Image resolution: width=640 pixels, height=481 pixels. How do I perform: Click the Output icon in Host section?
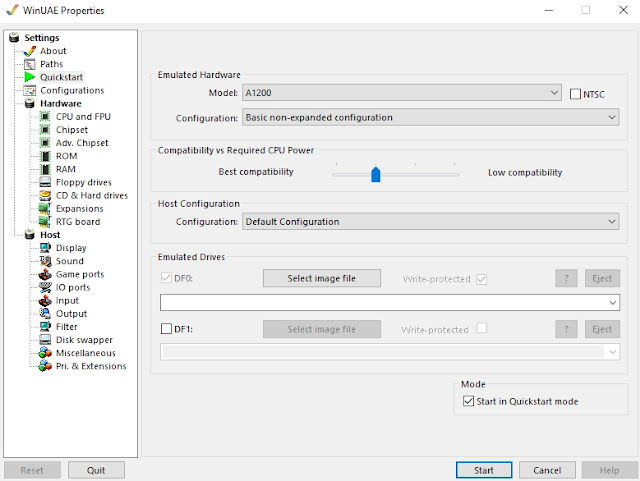45,313
